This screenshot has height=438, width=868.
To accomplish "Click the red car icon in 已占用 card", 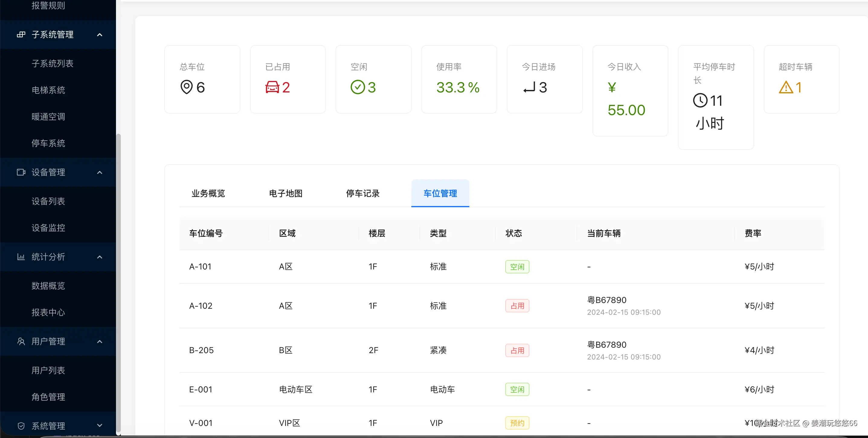I will click(272, 87).
